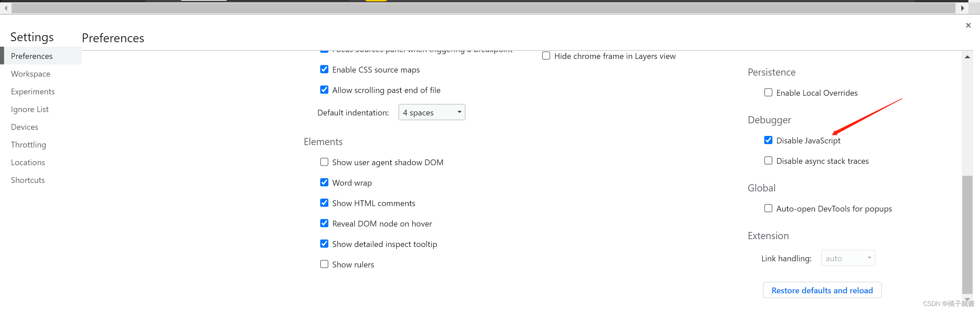Image resolution: width=980 pixels, height=310 pixels.
Task: Click the vertical scrollbar thumb in preferences
Action: [x=967, y=235]
